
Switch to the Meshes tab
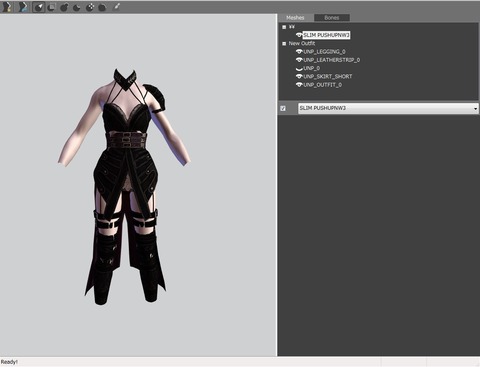[x=295, y=18]
